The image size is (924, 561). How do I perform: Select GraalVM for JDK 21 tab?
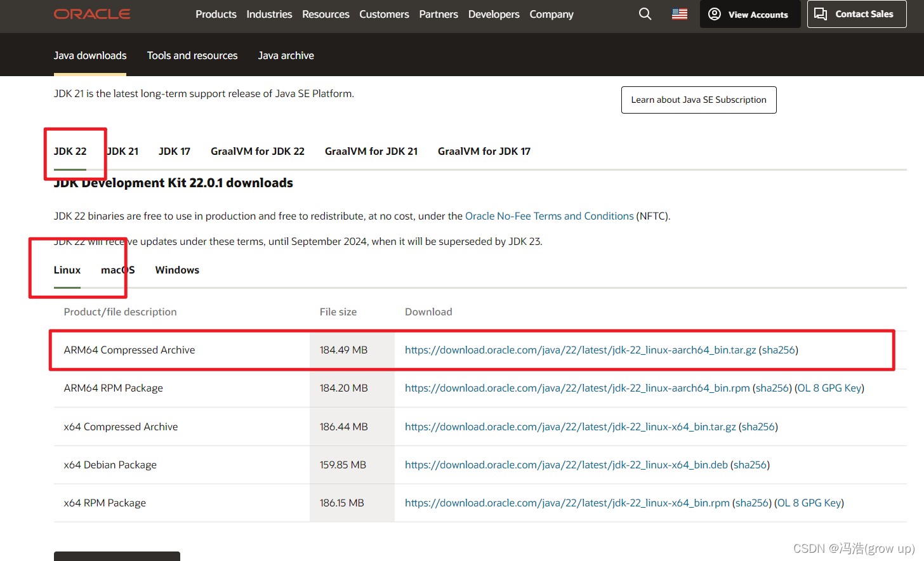pyautogui.click(x=371, y=151)
